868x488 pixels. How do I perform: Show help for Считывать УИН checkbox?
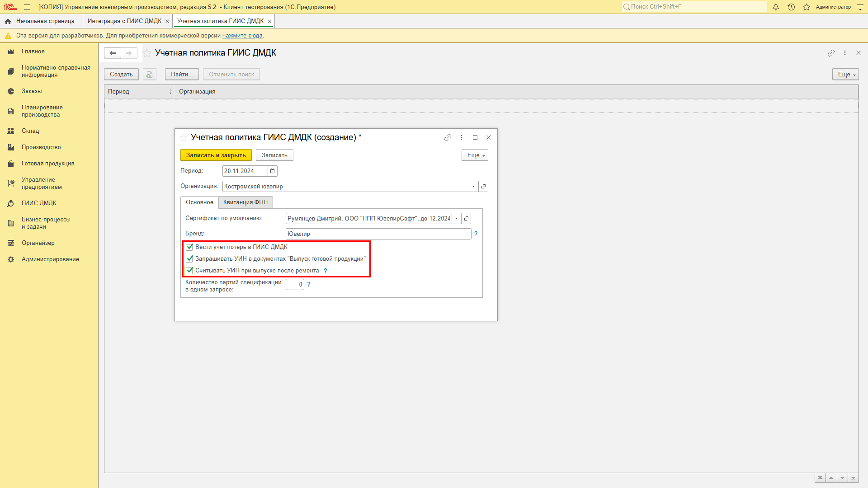(325, 271)
